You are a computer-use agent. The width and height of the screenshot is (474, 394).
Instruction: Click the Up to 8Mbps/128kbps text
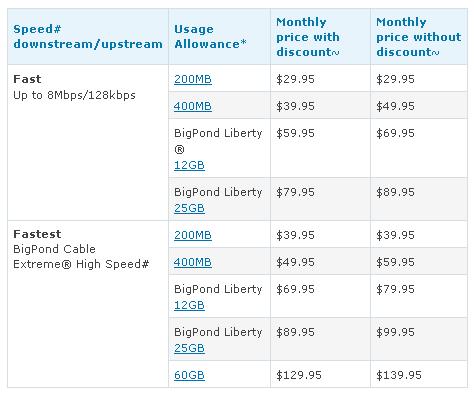(74, 96)
